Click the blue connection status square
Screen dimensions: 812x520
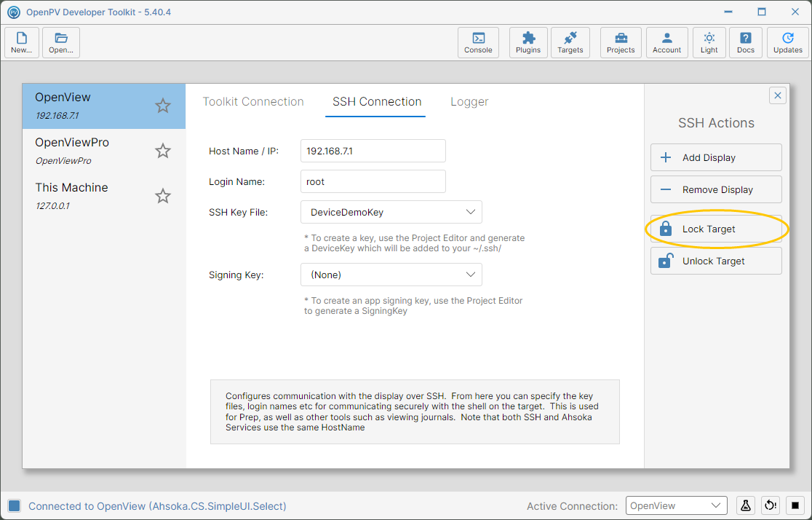15,506
